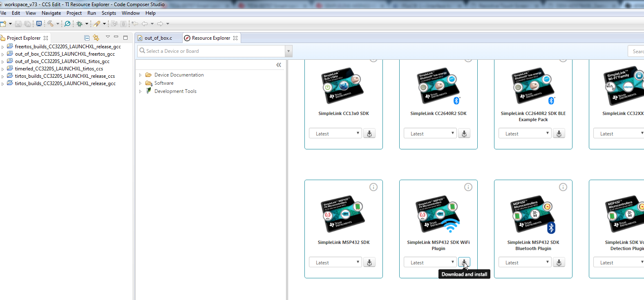
Task: Open version dropdown for MSP432 WiFi Plugin
Action: (x=430, y=262)
